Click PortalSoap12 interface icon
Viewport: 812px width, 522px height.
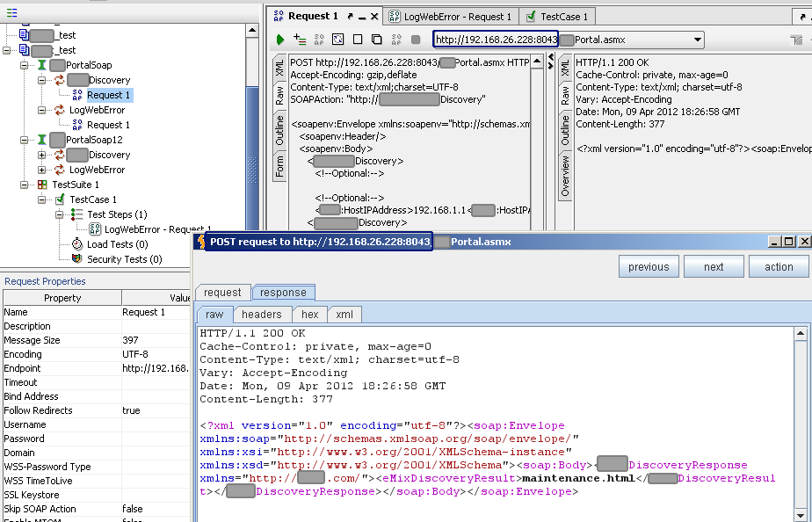(42, 140)
